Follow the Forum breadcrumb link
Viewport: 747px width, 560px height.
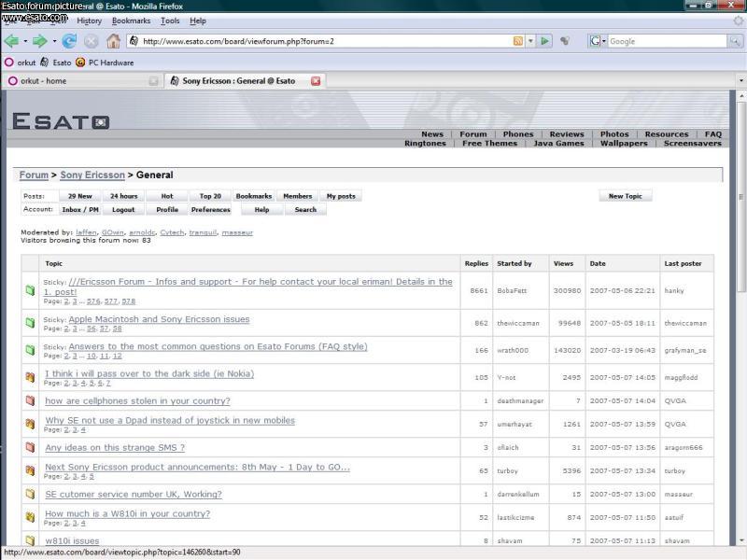(x=34, y=175)
